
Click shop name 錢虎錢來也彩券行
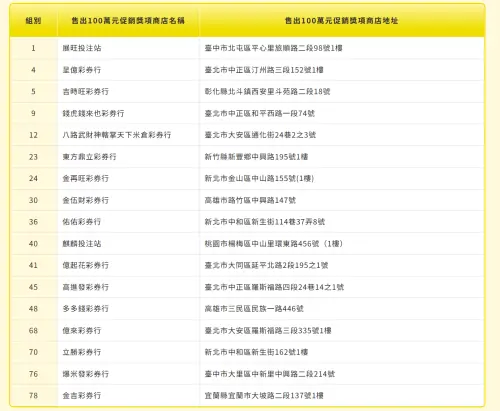(93, 113)
